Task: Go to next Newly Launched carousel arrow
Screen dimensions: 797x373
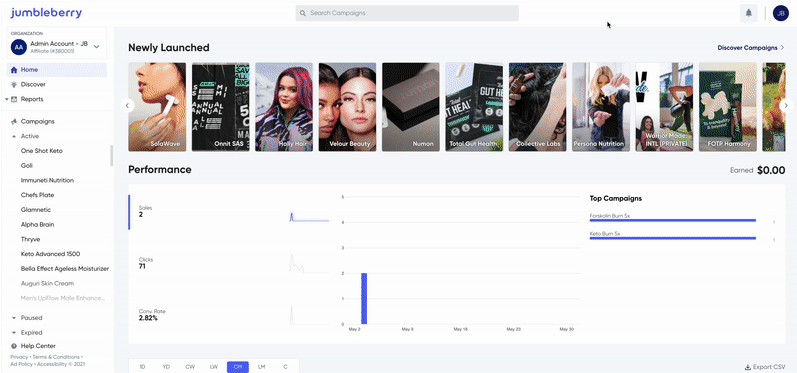Action: [786, 106]
